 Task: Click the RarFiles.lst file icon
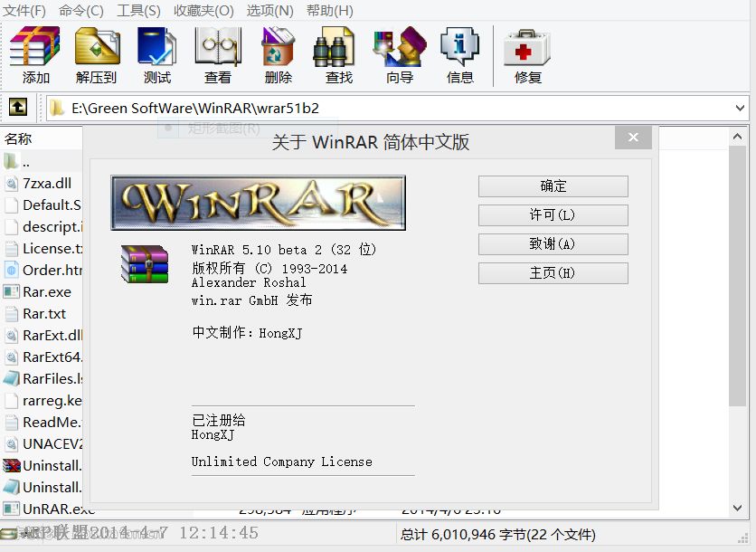coord(12,379)
